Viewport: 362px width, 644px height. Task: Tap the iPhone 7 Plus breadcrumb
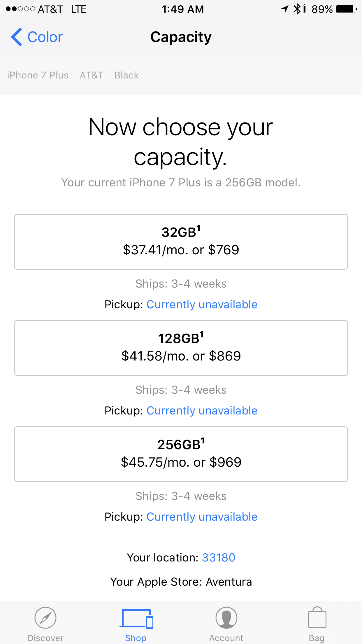point(38,75)
